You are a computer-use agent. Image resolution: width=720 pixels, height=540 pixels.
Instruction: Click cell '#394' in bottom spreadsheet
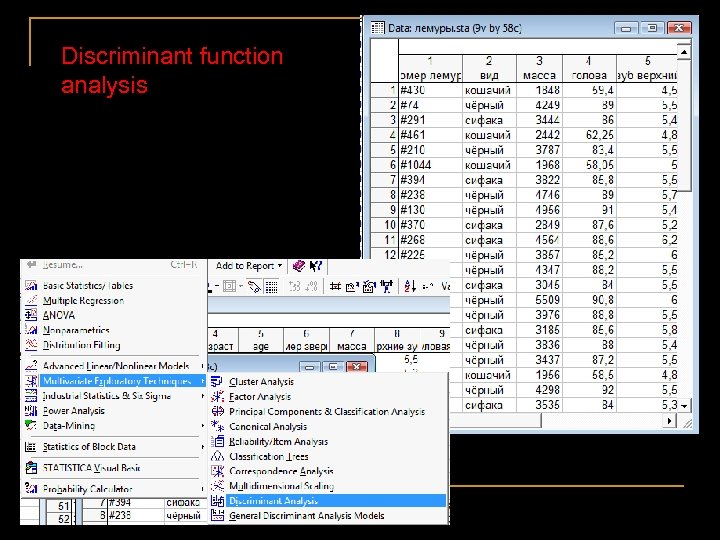(136, 502)
